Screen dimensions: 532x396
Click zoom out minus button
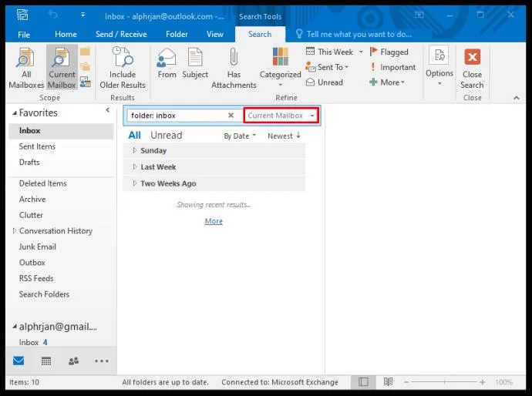click(406, 382)
